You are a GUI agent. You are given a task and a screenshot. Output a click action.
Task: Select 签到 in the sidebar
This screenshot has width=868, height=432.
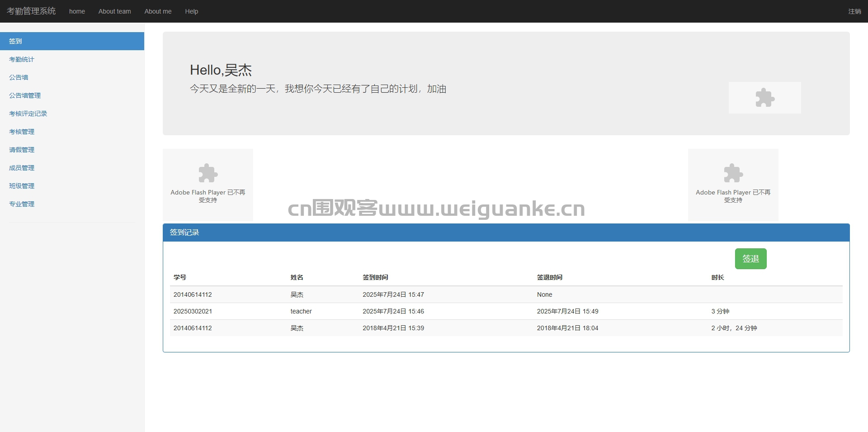[x=72, y=41]
